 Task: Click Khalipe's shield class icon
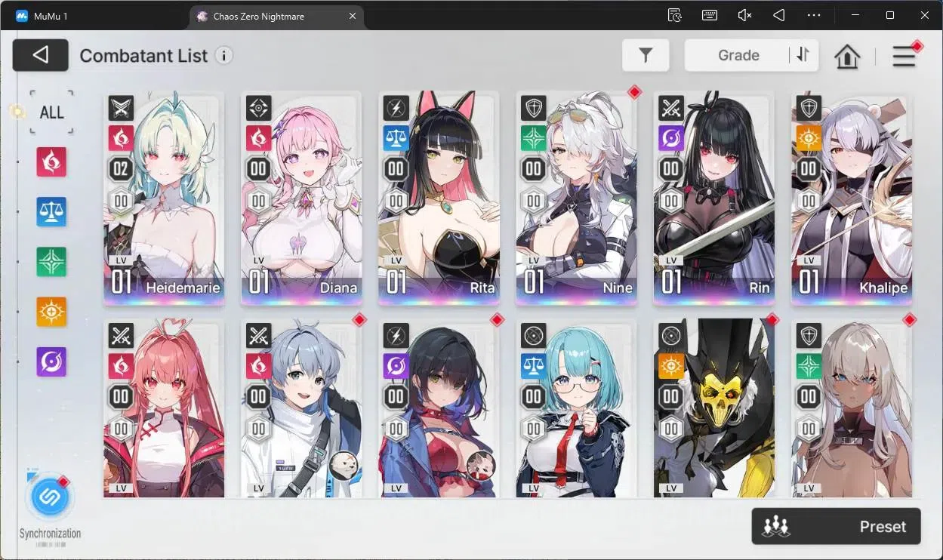pyautogui.click(x=809, y=109)
